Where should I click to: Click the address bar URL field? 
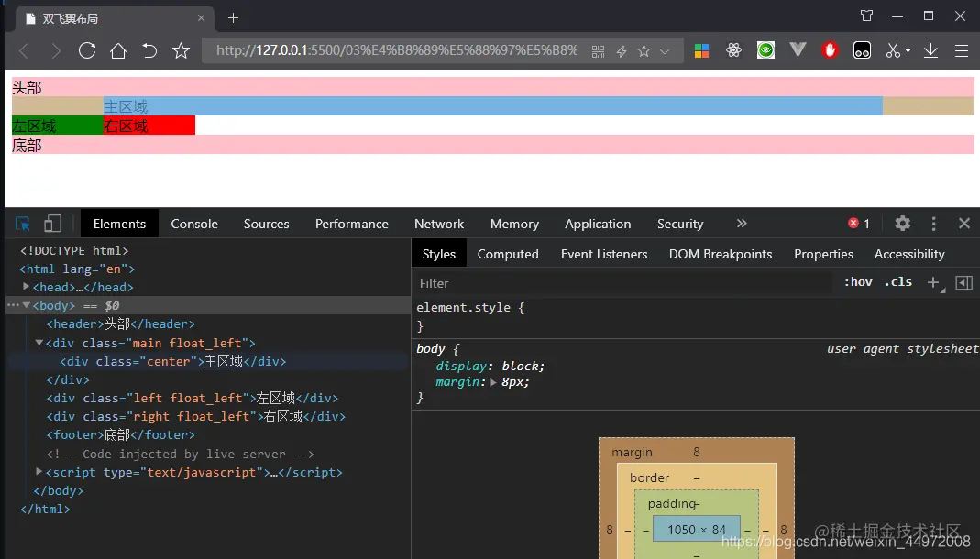pyautogui.click(x=396, y=50)
